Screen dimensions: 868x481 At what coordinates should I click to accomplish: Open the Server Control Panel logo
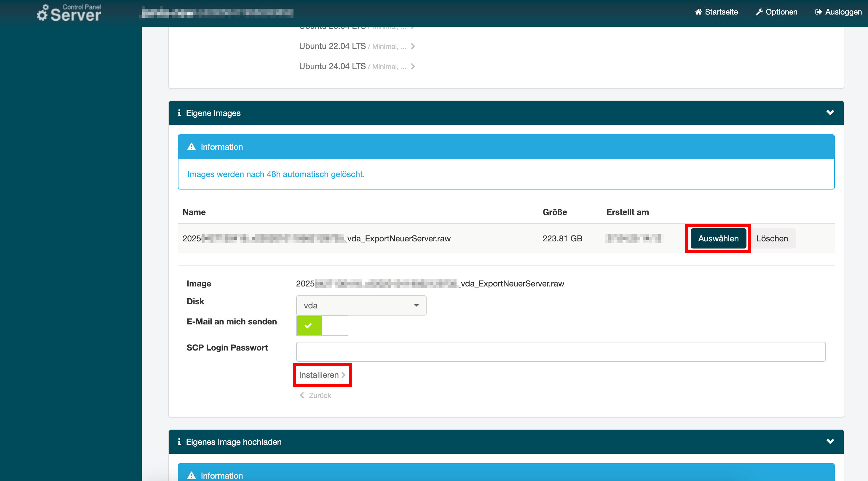69,13
